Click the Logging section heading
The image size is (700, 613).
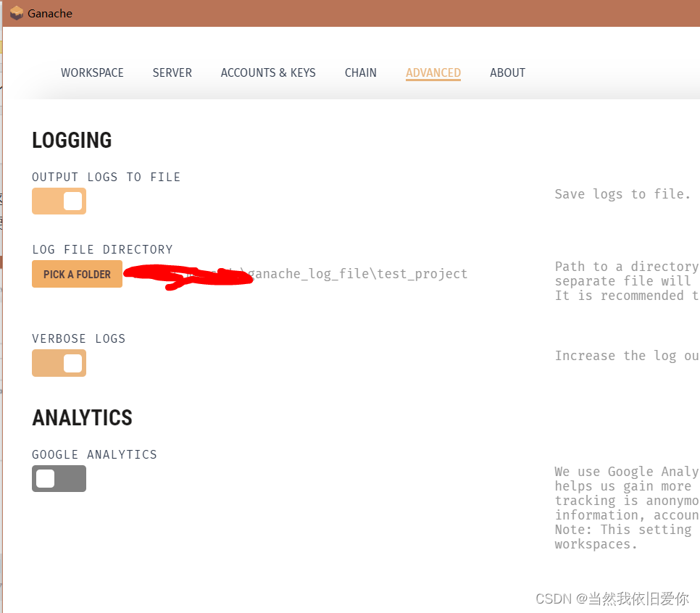tap(72, 140)
